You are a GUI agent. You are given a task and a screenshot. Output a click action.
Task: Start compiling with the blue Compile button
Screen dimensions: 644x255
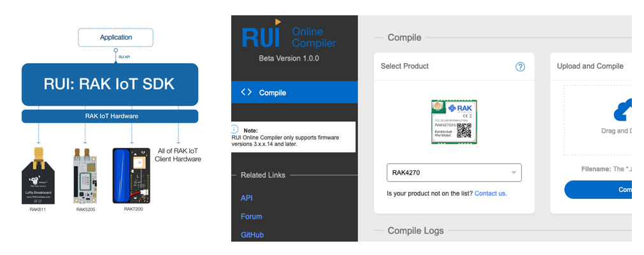coord(598,189)
